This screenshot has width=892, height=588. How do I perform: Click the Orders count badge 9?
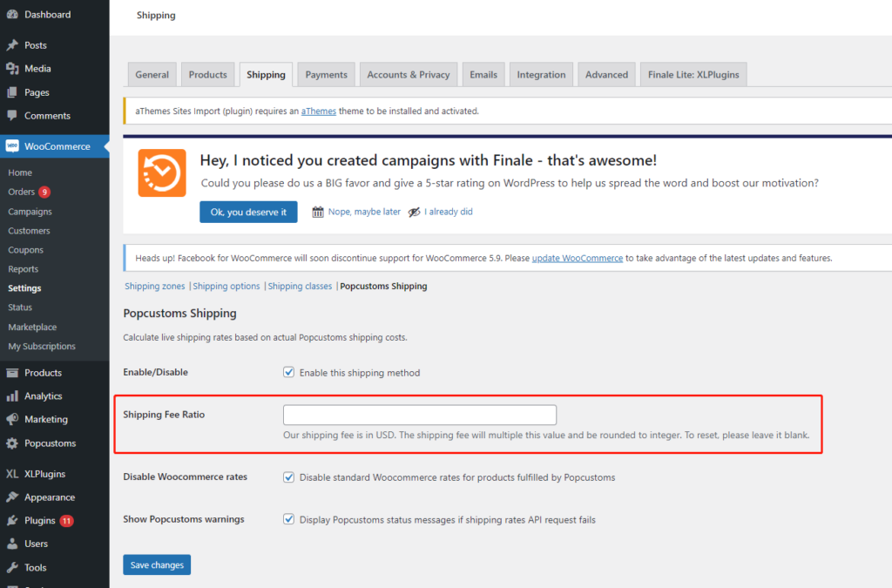(x=44, y=193)
